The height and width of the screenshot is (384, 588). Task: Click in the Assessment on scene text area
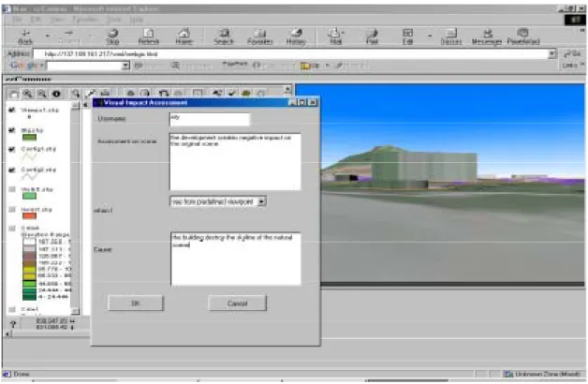tap(235, 162)
